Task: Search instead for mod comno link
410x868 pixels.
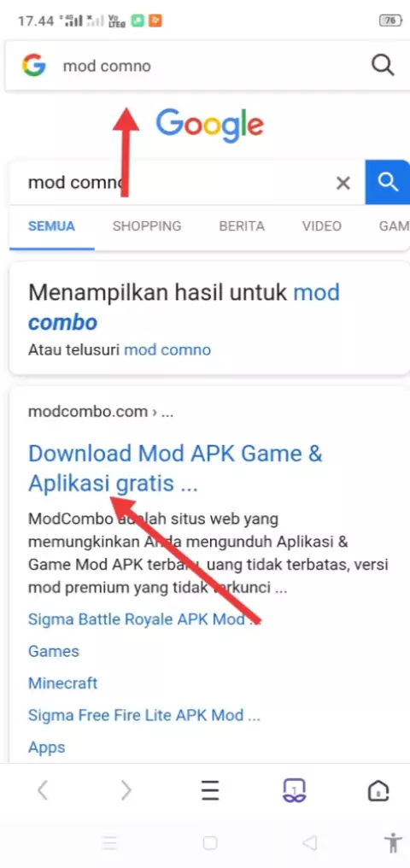Action: point(167,350)
